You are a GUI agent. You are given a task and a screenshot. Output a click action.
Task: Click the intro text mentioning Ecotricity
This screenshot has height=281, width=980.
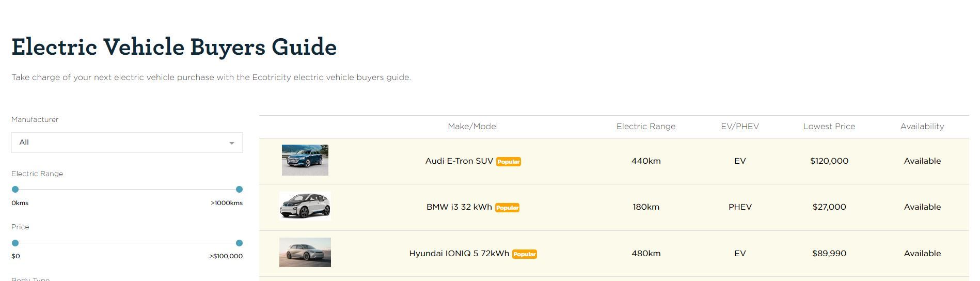pyautogui.click(x=211, y=77)
